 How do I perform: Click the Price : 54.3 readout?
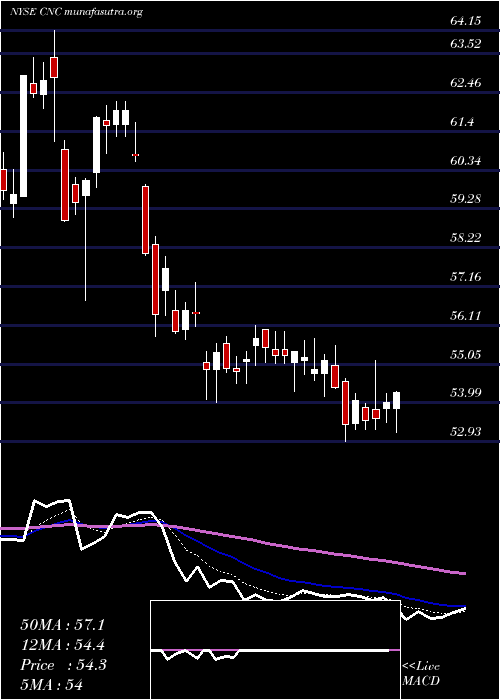pos(63,665)
